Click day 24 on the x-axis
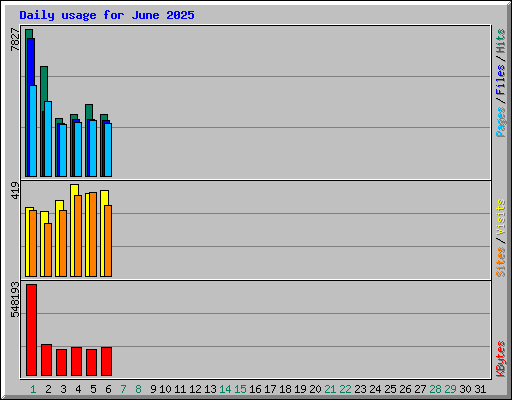The width and height of the screenshot is (512, 400). (x=375, y=389)
